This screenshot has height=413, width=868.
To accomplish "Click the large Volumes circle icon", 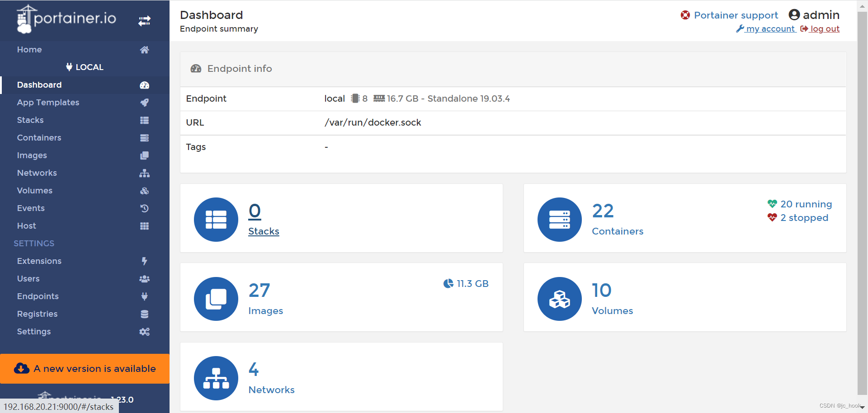I will tap(560, 299).
